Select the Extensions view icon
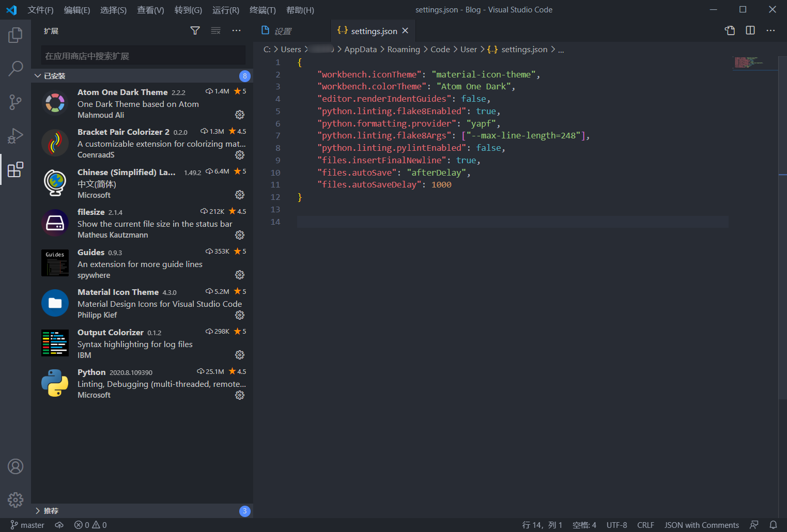Screen dimensions: 787x532 [x=16, y=169]
